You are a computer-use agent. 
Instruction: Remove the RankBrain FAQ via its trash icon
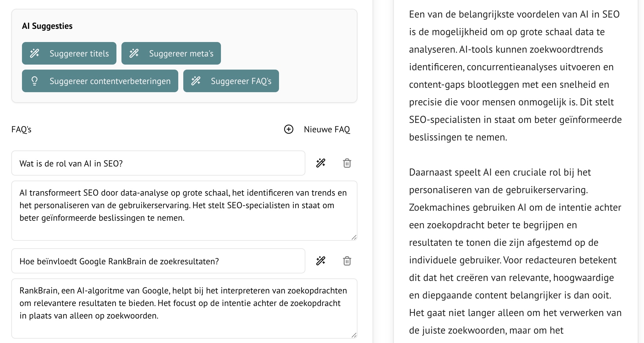click(347, 261)
